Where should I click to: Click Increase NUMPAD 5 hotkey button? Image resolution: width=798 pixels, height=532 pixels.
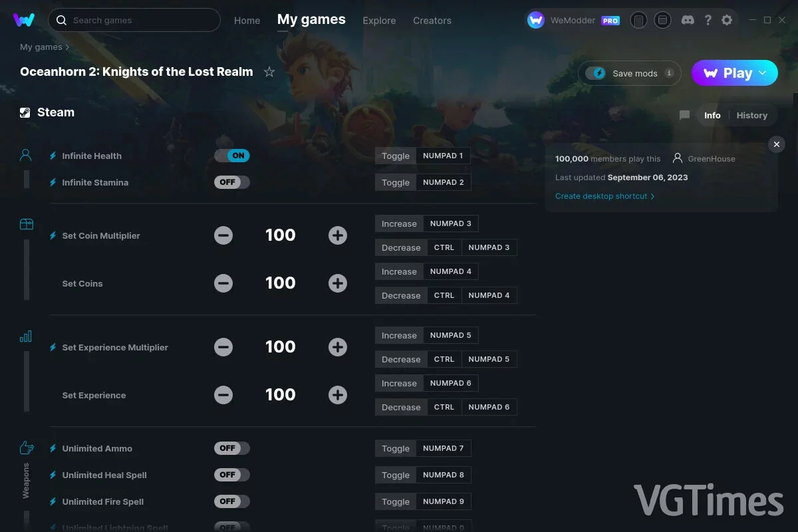point(427,335)
